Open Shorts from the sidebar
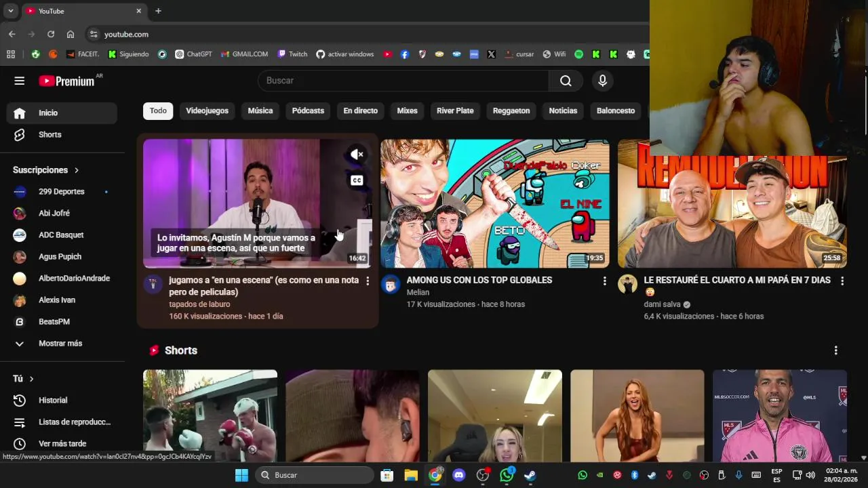 (x=62, y=135)
